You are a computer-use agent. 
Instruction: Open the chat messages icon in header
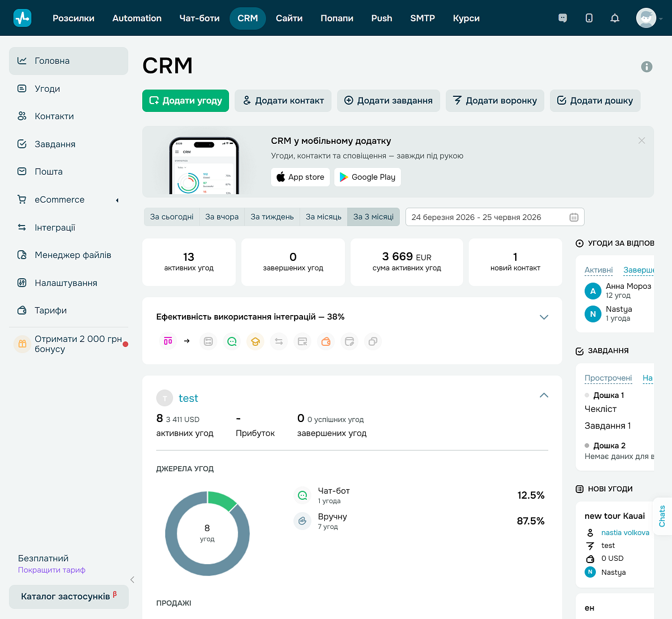tap(563, 18)
